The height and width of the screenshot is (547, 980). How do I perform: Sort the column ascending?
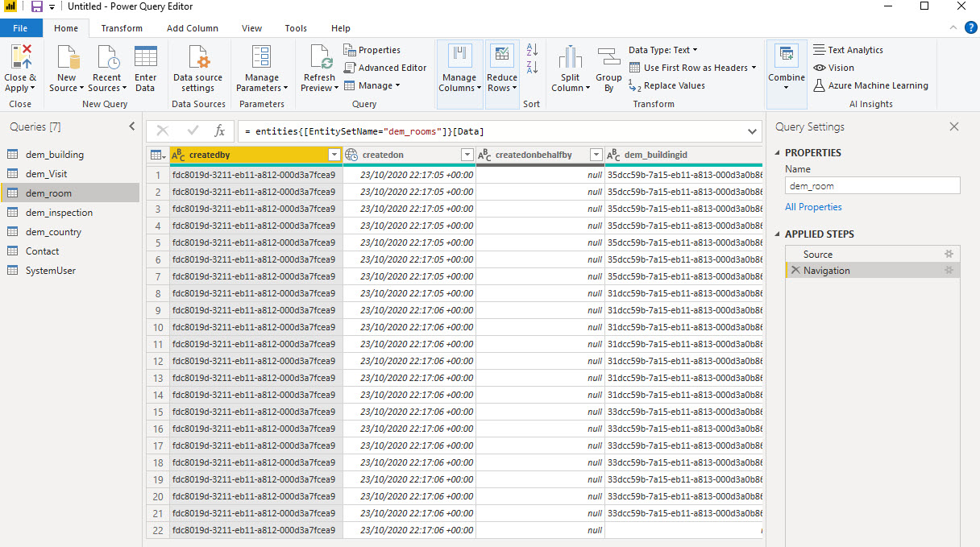[532, 50]
